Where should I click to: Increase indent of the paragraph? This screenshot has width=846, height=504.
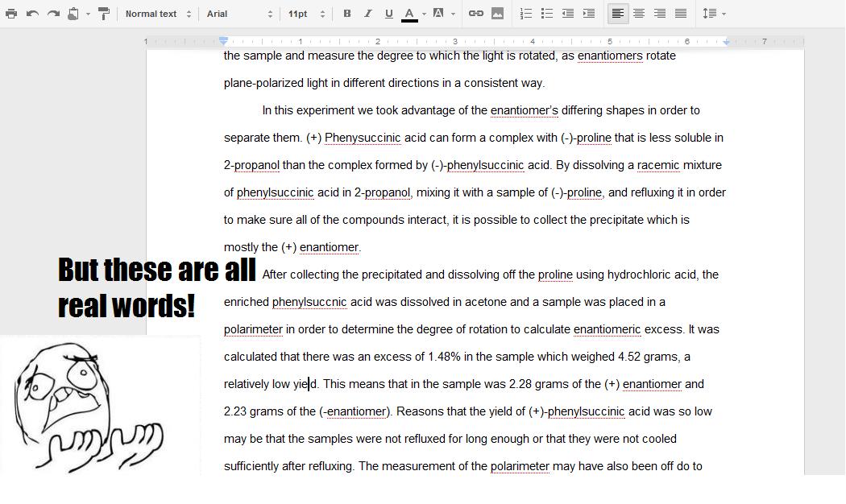(x=589, y=14)
